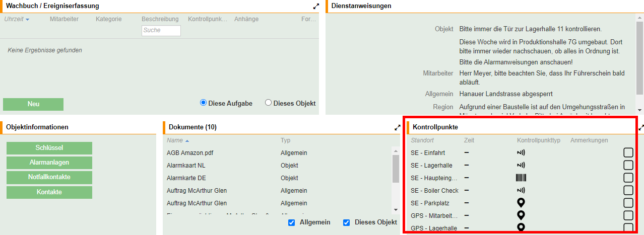644x235 pixels.
Task: Click the Suche field under Beschreibung
Action: point(161,30)
